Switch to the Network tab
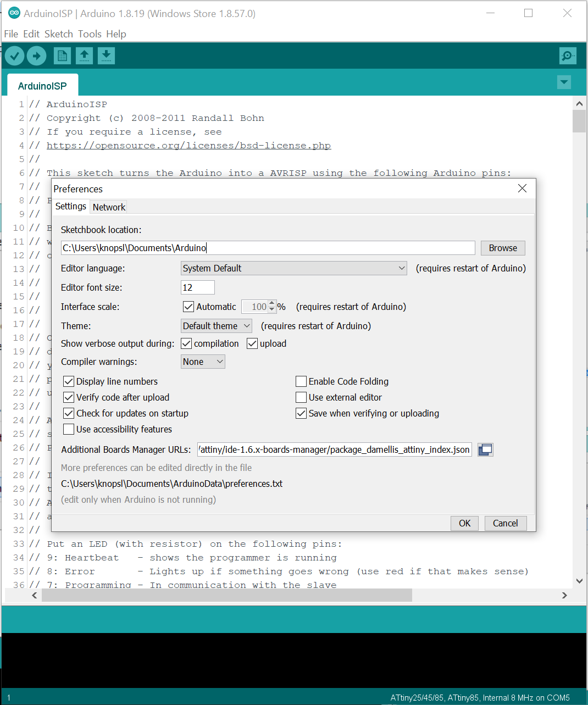The height and width of the screenshot is (705, 588). [109, 207]
